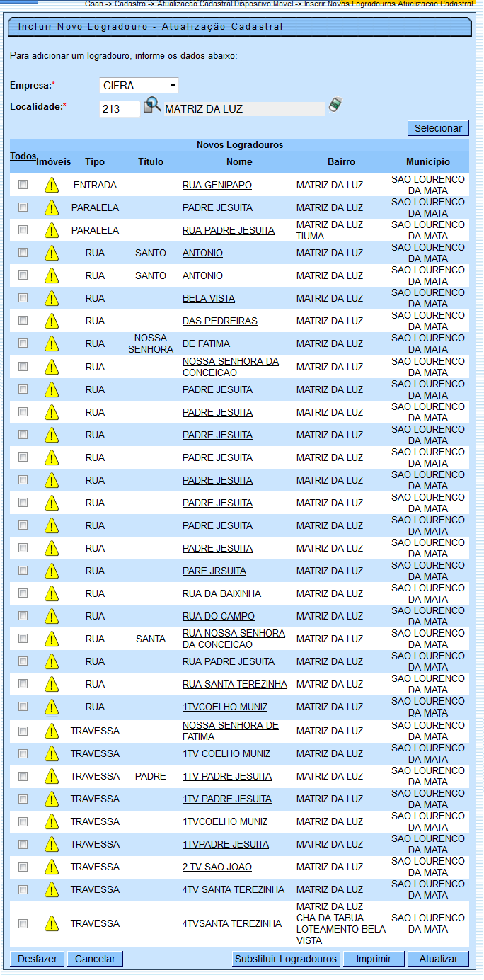Open the Empresa dropdown showing CIFRA
The image size is (484, 980).
click(139, 86)
